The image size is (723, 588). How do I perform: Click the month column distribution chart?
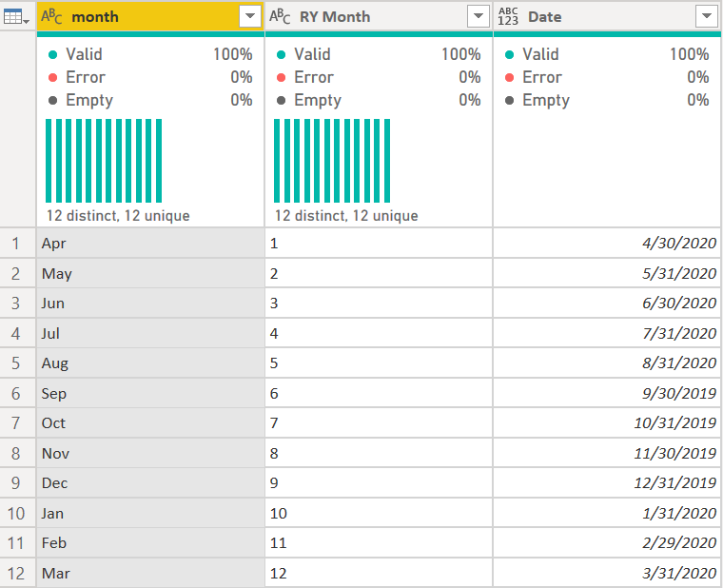[x=104, y=161]
